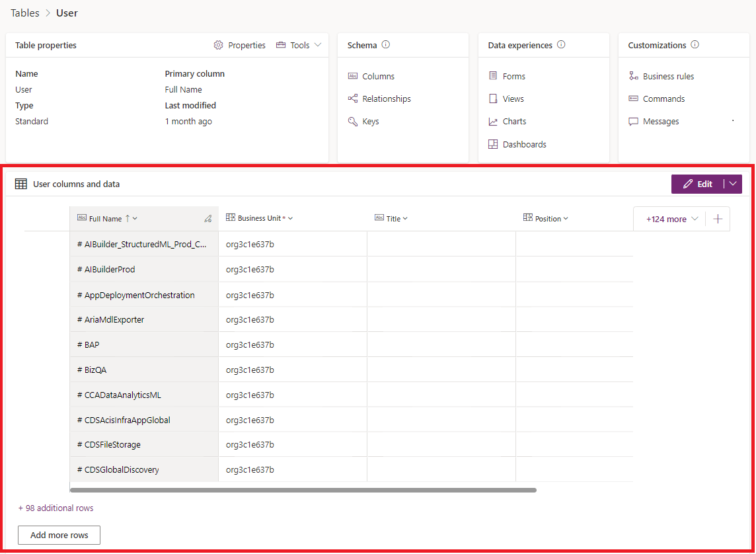Click the Dashboards icon
756x554 pixels.
(x=493, y=144)
